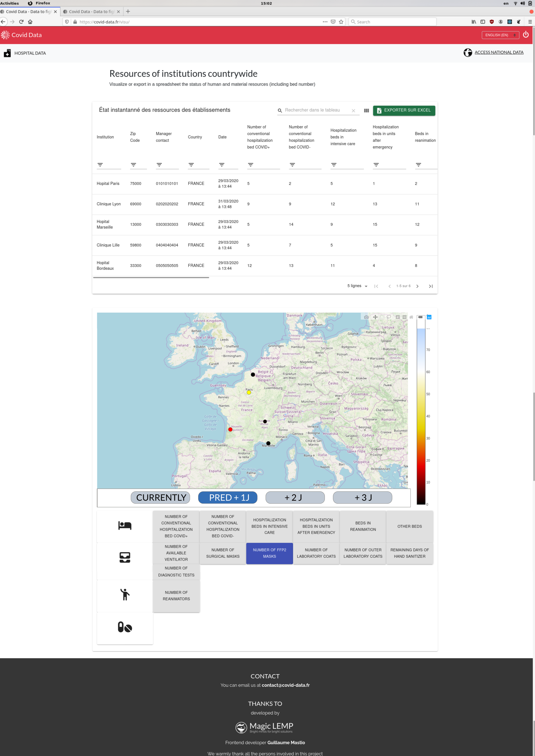Select Number of Diagnostic Tests tile
Viewport: 535px width, 756px height.
176,572
